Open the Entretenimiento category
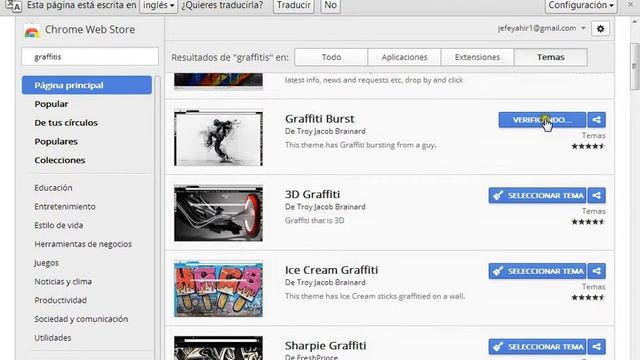 click(x=65, y=207)
